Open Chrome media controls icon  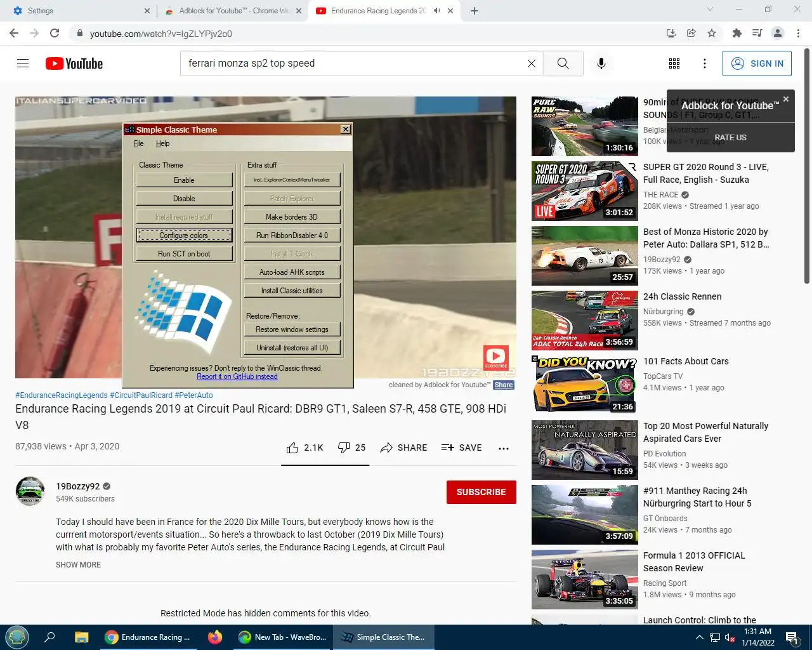[x=757, y=33]
